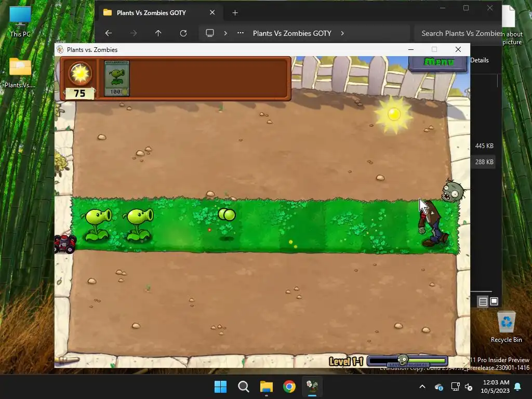Open the network display tray icon
This screenshot has width=532, height=399.
tap(455, 387)
